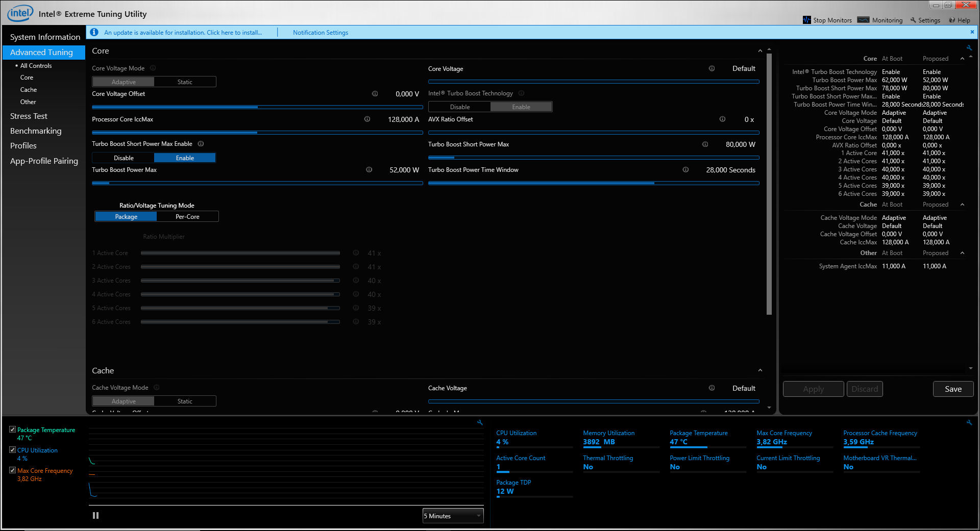
Task: Disable Turbo Boost Short Power Max
Action: pos(124,158)
